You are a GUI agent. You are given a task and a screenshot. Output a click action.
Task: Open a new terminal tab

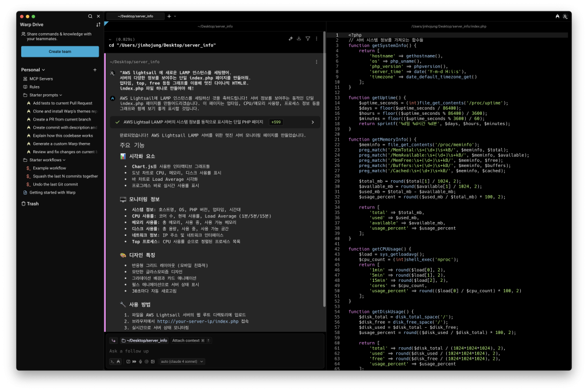pyautogui.click(x=169, y=16)
